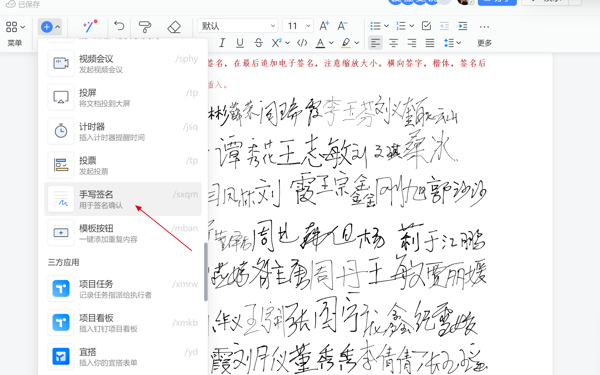Expand the line spacing arrow
600x375 pixels.
click(x=458, y=43)
